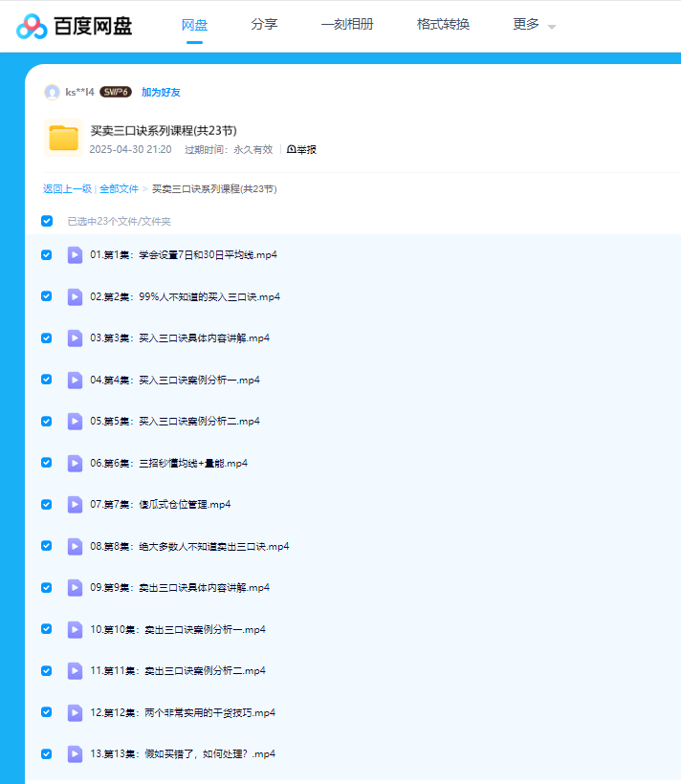This screenshot has height=784, width=681.
Task: Click the SVIP6 membership badge
Action: 116,93
